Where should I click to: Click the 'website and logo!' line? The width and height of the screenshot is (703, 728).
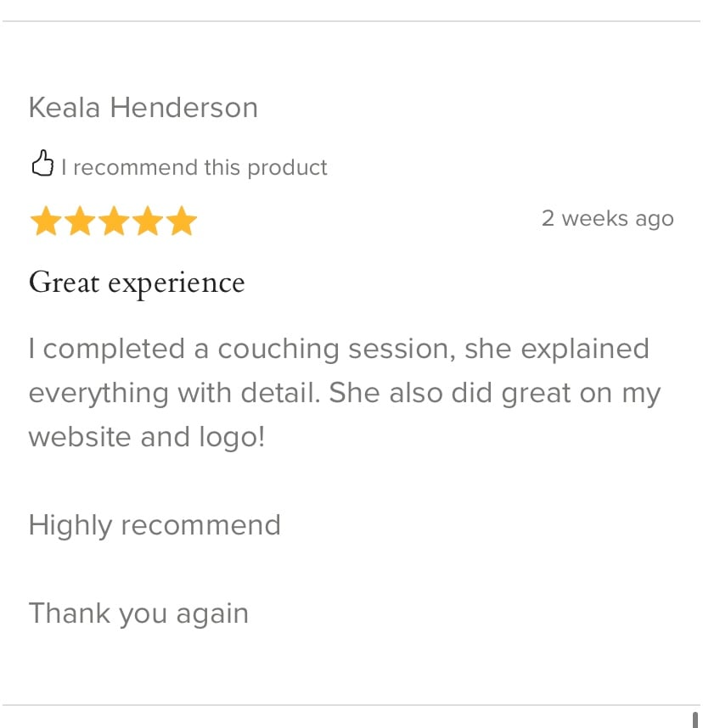[x=147, y=437]
